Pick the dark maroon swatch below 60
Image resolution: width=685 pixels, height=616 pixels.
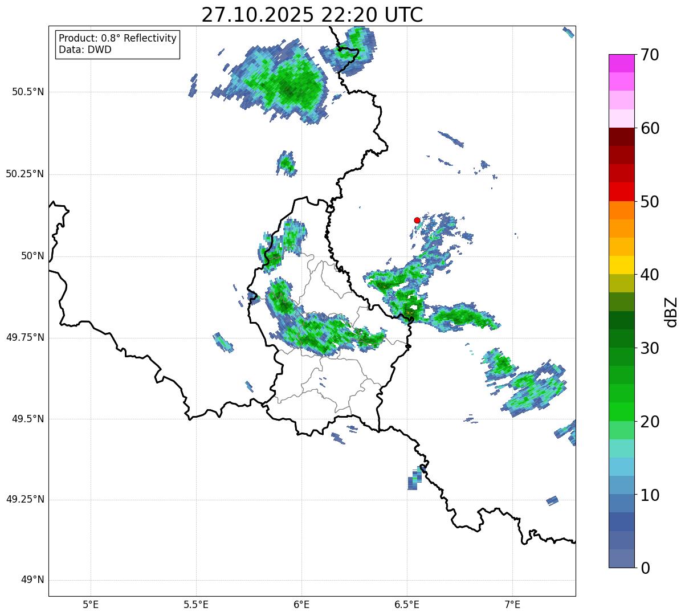click(622, 137)
